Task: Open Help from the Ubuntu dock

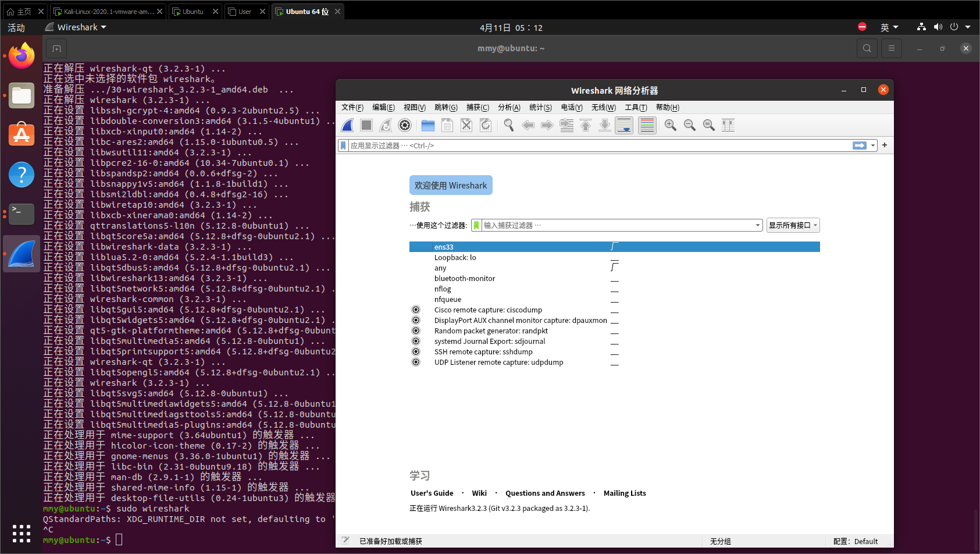Action: point(22,174)
